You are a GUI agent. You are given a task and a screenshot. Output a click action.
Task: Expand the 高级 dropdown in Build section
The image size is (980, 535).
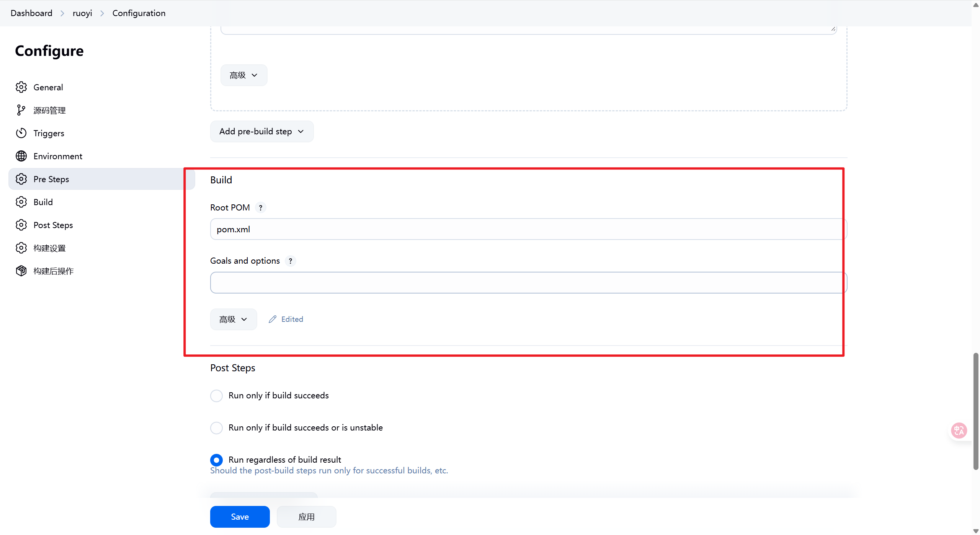pos(234,320)
